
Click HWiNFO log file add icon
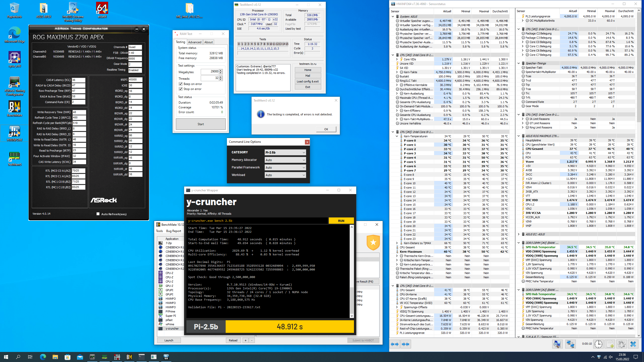coord(610,344)
